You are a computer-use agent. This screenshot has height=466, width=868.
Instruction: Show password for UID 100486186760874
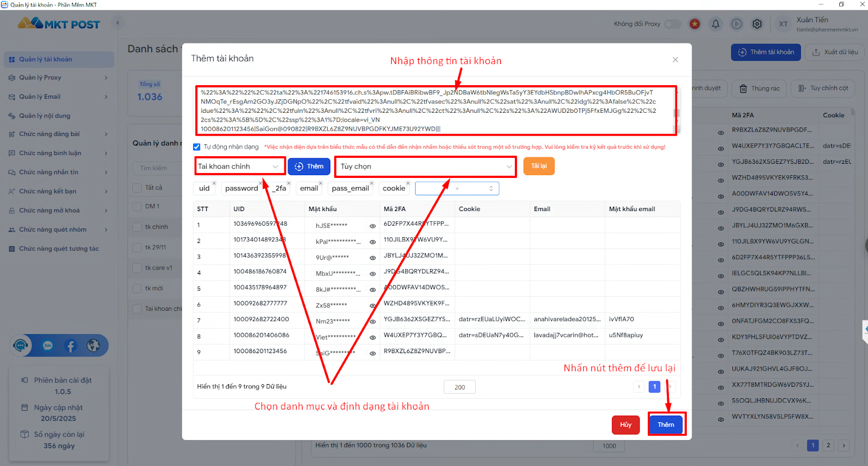tap(373, 274)
